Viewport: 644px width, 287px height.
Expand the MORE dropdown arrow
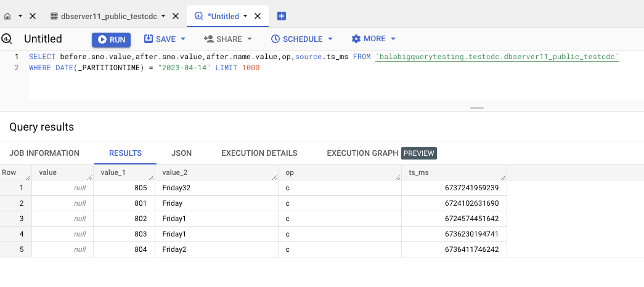tap(393, 39)
